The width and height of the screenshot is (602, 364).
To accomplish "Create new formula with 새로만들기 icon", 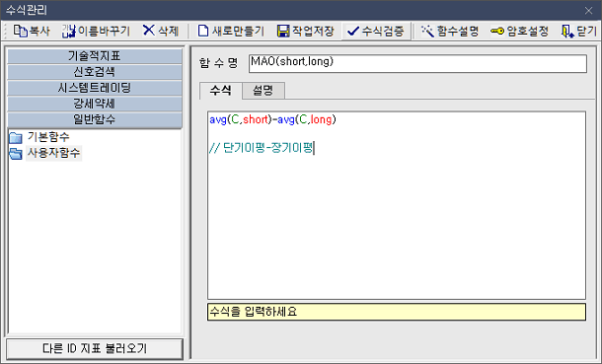I will tap(203, 31).
